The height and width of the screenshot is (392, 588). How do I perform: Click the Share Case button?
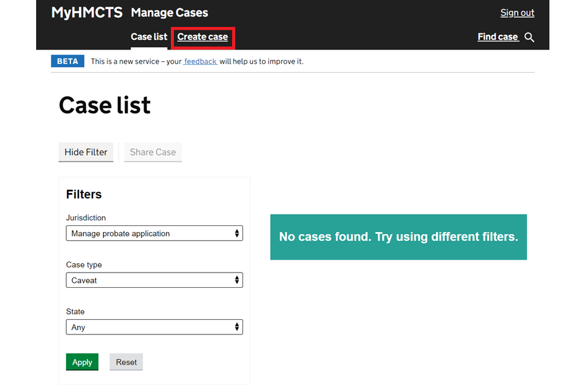coord(153,152)
